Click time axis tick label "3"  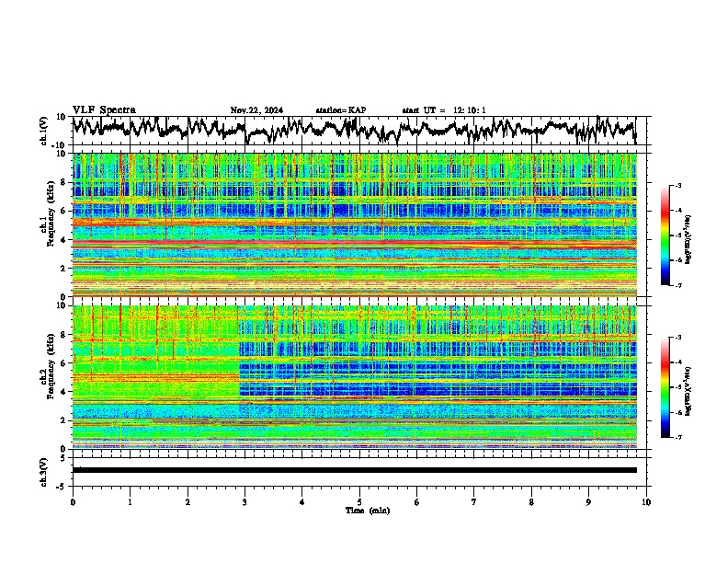pos(245,502)
